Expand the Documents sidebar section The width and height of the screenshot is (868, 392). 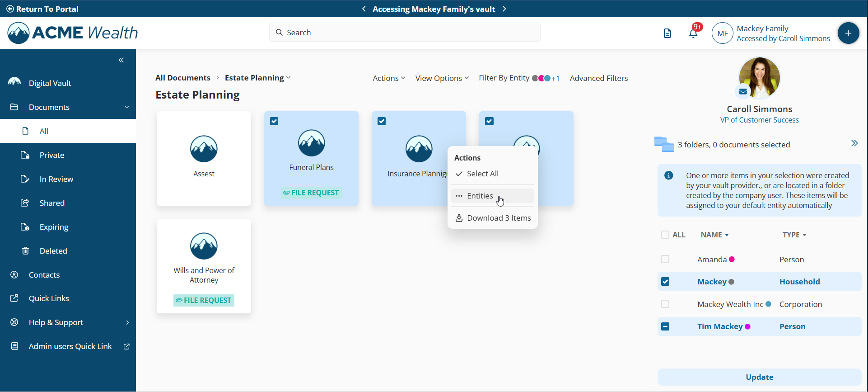pyautogui.click(x=126, y=107)
